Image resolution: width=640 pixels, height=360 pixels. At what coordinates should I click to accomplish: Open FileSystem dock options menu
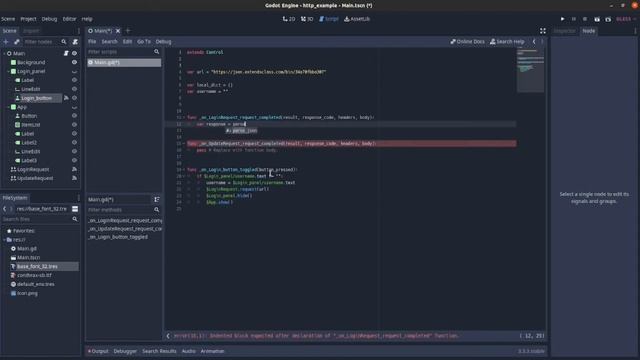click(79, 198)
